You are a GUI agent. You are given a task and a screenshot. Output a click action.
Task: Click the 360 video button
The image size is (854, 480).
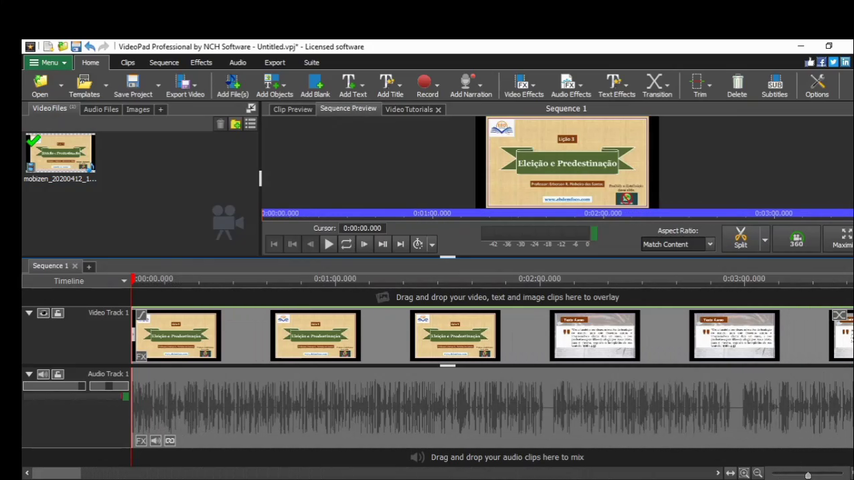point(796,240)
